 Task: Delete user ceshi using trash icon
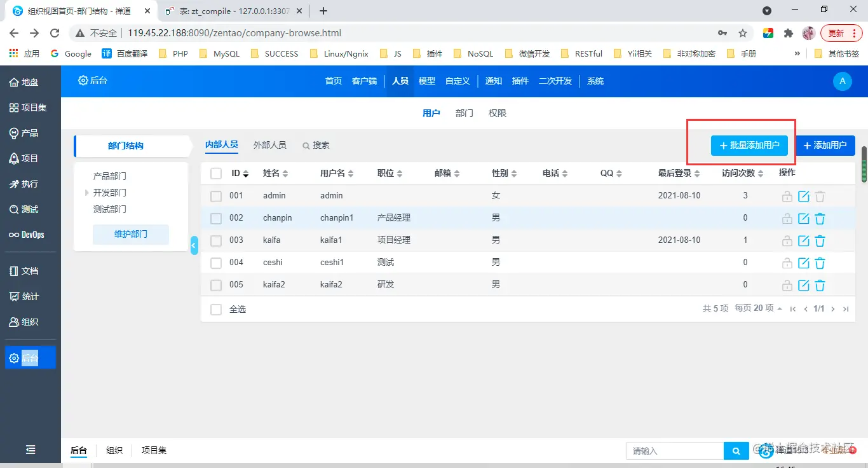820,263
